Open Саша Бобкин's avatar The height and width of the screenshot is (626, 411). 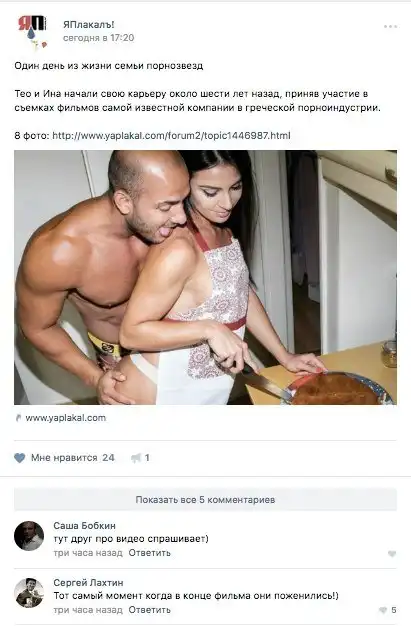[29, 536]
